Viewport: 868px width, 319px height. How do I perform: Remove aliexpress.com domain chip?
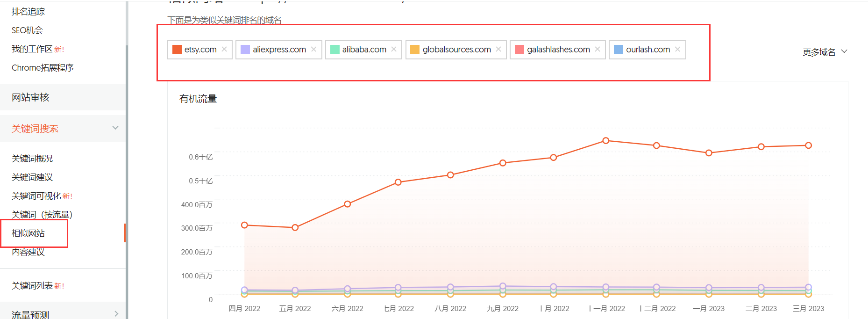[x=313, y=49]
